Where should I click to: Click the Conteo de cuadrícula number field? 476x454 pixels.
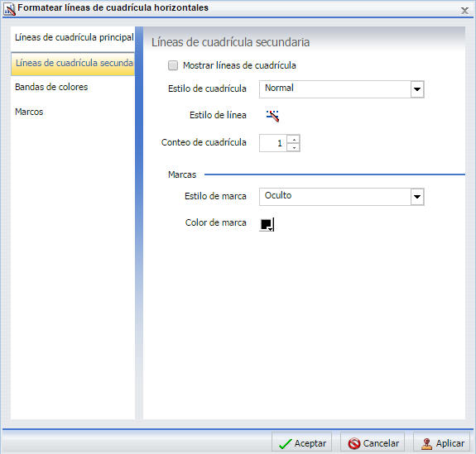(273, 143)
